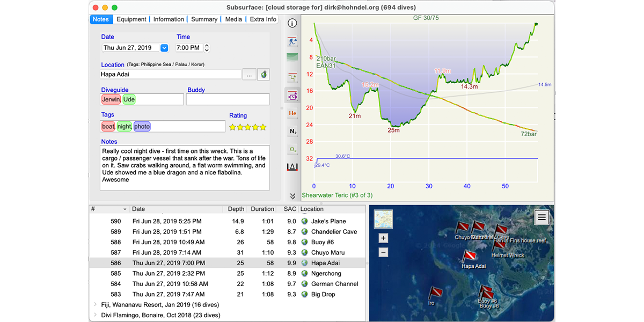
Task: Toggle the He partial pressure graph
Action: pyautogui.click(x=292, y=113)
